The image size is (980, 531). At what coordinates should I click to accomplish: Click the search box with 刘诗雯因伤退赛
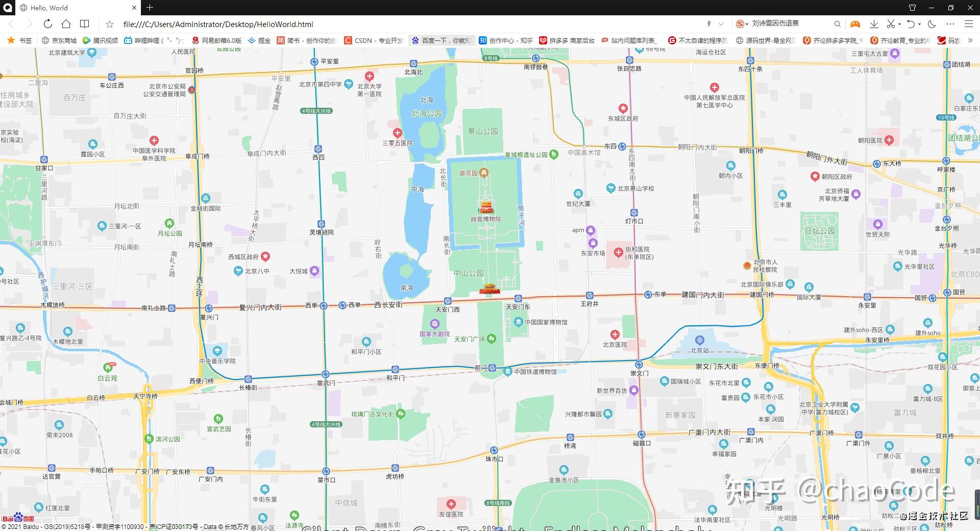pos(791,24)
